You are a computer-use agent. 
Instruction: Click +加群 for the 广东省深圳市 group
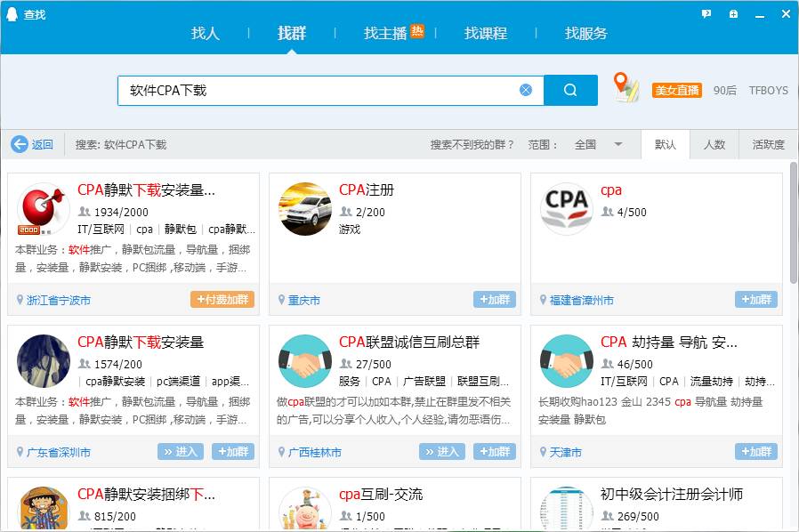[x=233, y=451]
